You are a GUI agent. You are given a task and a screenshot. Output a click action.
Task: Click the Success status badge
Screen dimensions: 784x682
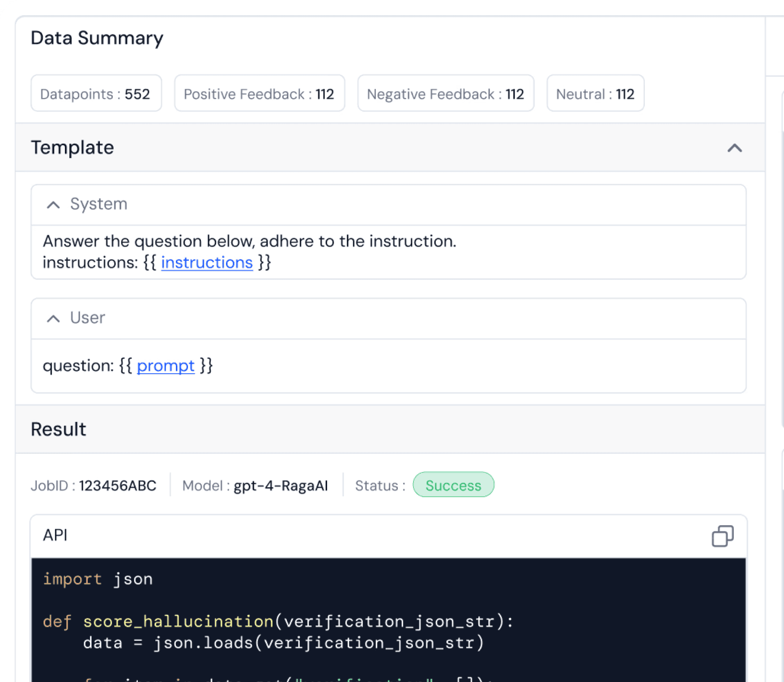pos(453,485)
